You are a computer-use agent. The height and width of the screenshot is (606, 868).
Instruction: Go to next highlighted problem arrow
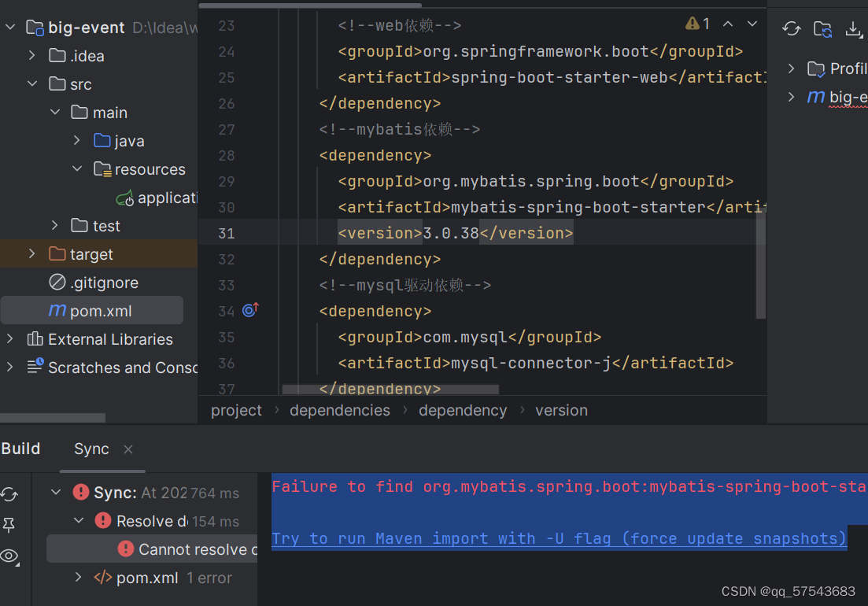[752, 24]
